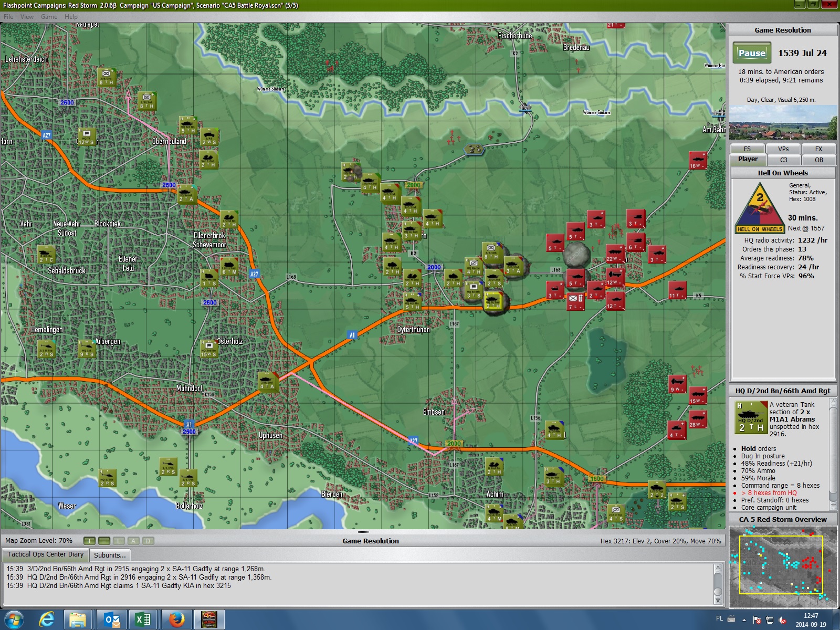Click the landscape weather picture

point(783,122)
